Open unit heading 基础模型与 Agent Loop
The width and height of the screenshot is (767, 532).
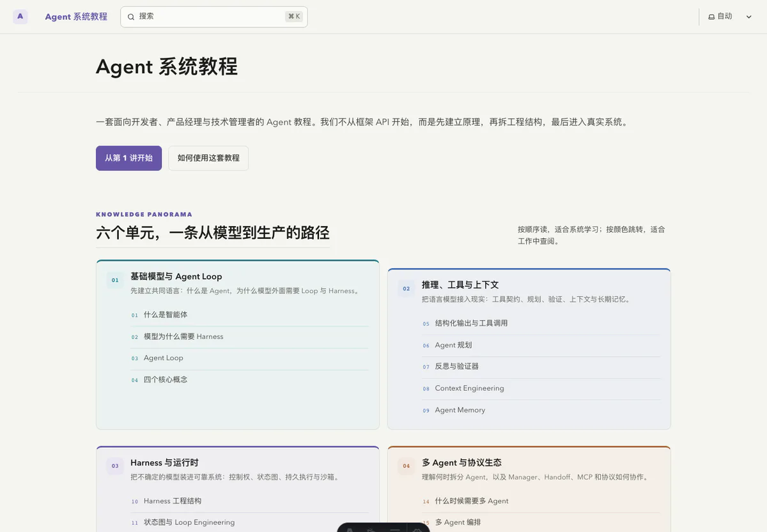(x=176, y=277)
